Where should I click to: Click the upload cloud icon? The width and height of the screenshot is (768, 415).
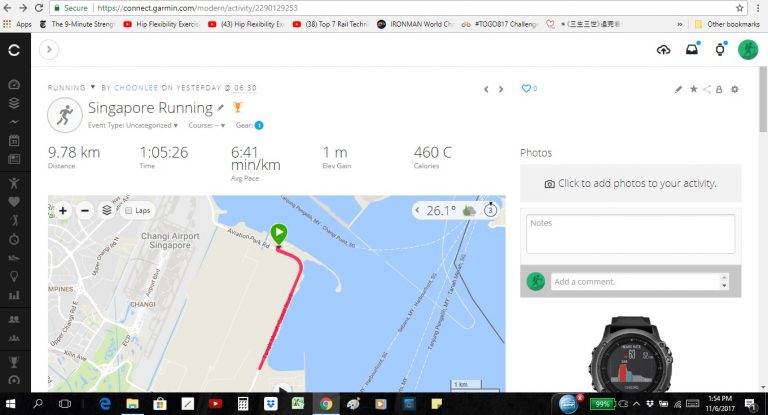[x=663, y=49]
